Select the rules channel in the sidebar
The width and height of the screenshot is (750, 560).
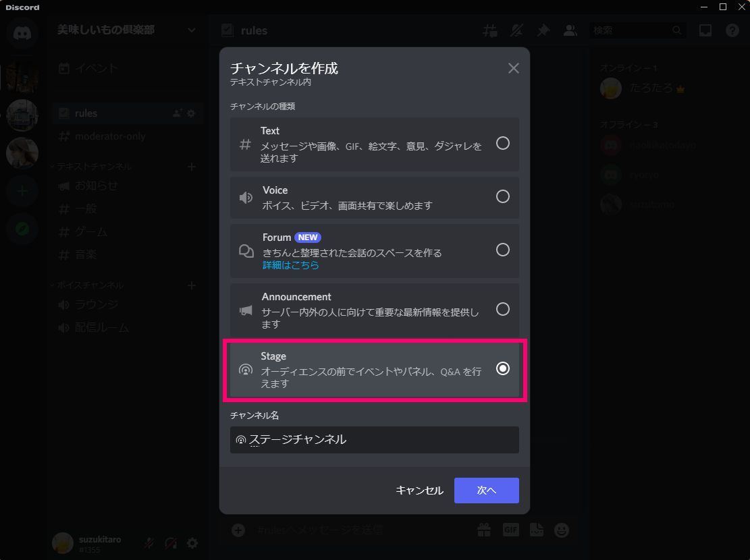point(128,113)
